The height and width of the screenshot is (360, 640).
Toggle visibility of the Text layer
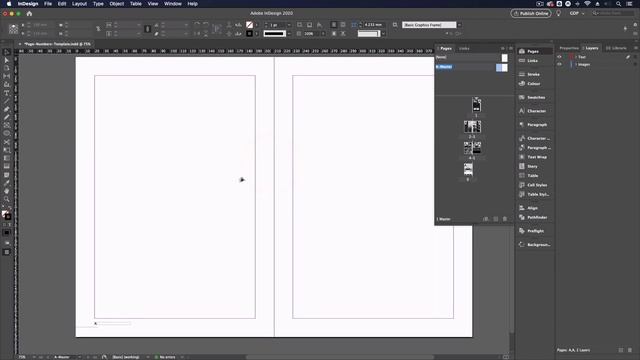[560, 57]
